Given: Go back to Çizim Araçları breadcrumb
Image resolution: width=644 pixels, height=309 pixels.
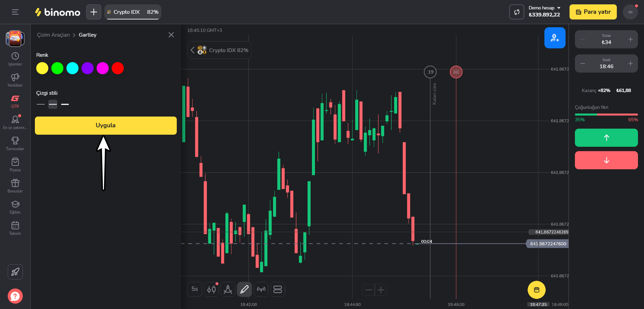Looking at the screenshot, I should click(x=53, y=35).
